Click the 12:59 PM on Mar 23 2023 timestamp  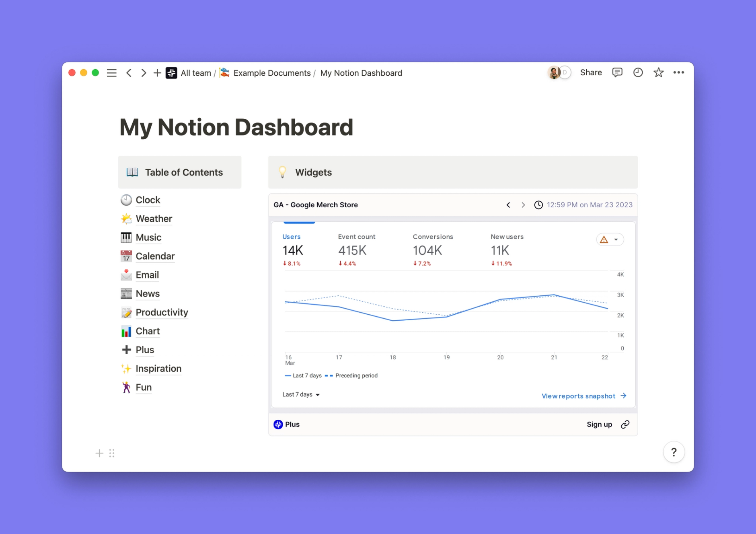[590, 205]
